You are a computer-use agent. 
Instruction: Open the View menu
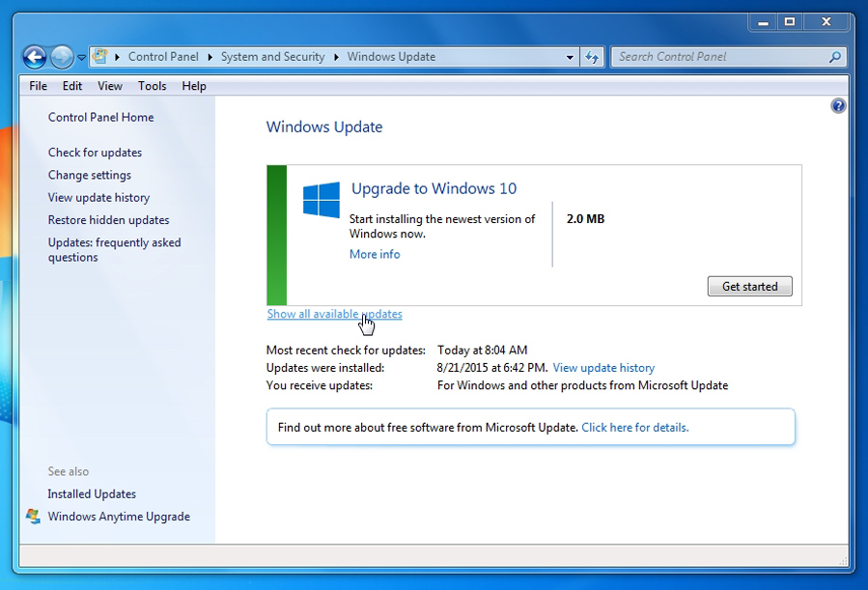tap(110, 86)
